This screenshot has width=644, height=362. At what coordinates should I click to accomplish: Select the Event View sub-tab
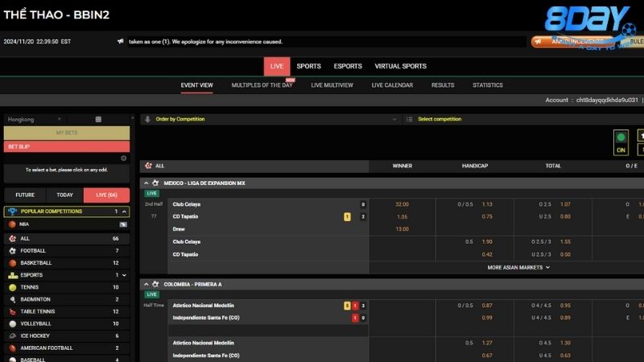click(x=196, y=85)
